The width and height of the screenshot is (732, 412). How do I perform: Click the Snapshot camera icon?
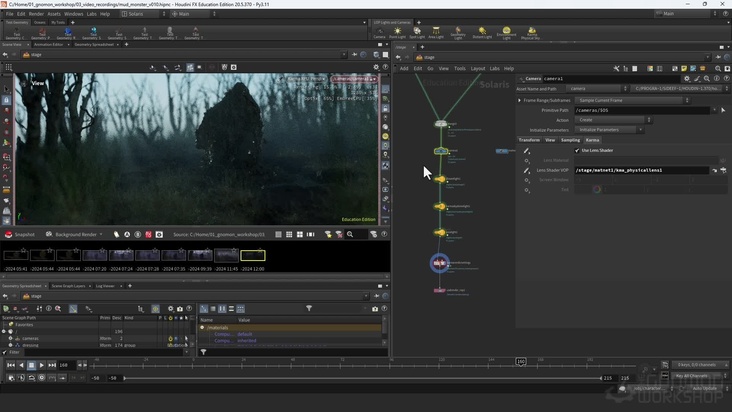pos(8,234)
